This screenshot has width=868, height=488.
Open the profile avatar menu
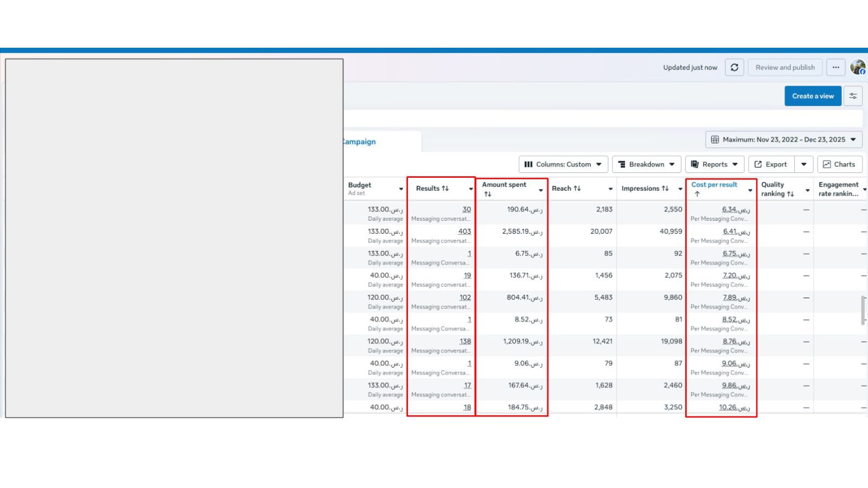click(x=858, y=67)
